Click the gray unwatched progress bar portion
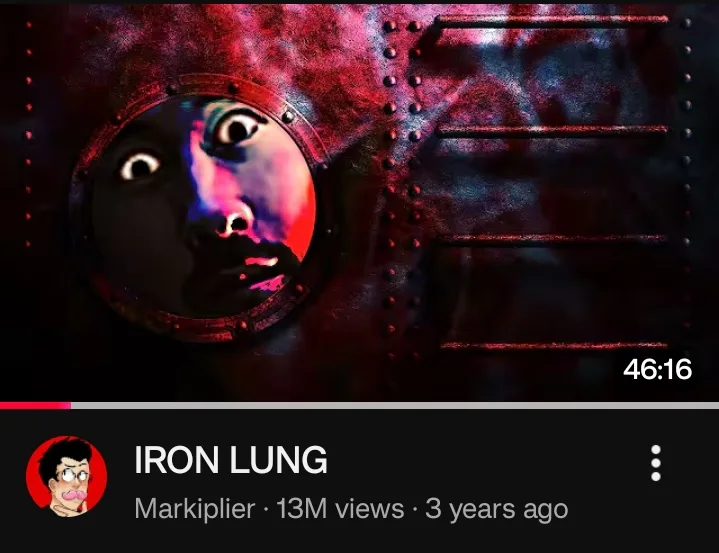 pyautogui.click(x=395, y=405)
